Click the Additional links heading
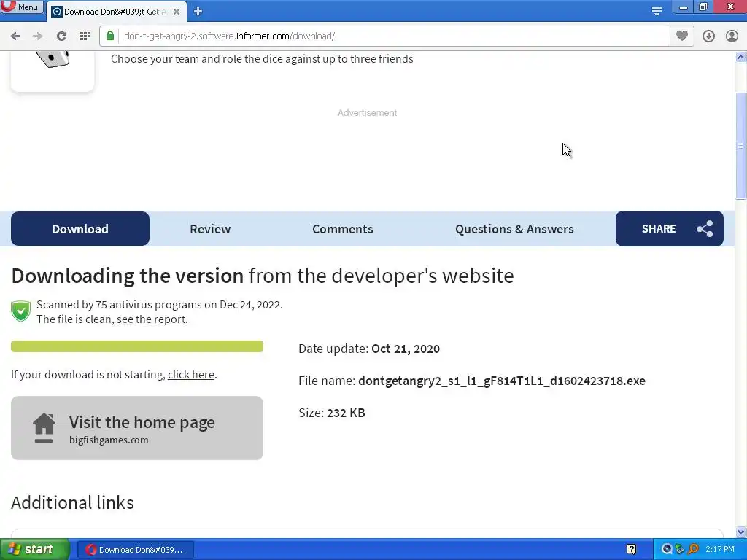Viewport: 747px width, 560px height. point(72,503)
